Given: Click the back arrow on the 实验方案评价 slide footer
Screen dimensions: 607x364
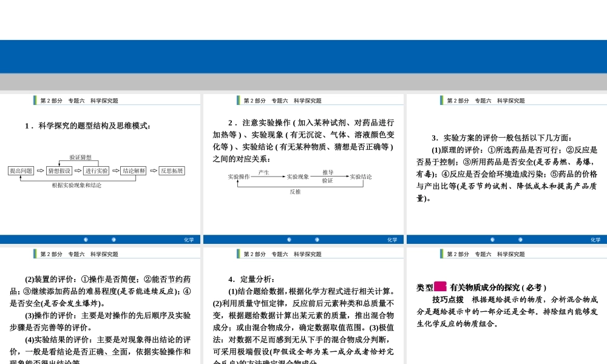Looking at the screenshot, I should [492, 239].
